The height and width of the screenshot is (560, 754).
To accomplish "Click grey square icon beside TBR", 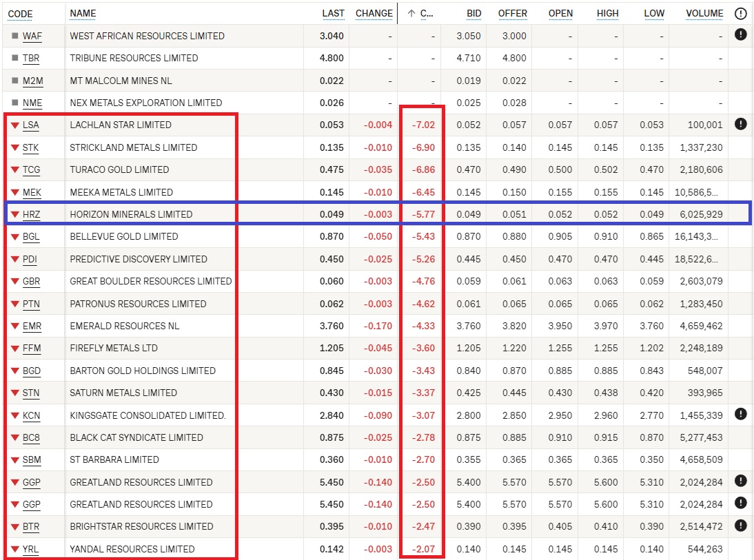I will tap(14, 59).
